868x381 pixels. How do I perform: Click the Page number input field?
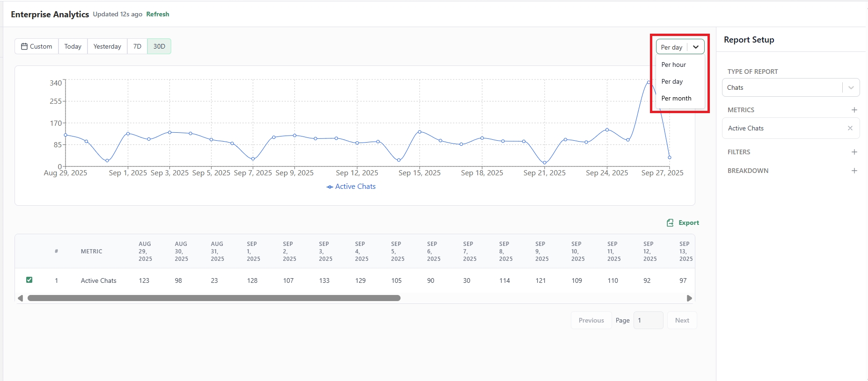tap(648, 320)
